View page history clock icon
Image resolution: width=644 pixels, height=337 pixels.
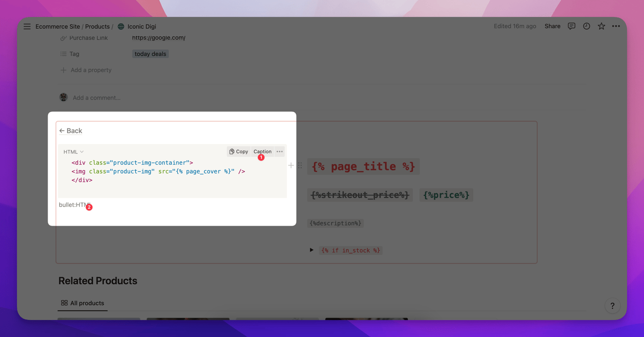[586, 26]
